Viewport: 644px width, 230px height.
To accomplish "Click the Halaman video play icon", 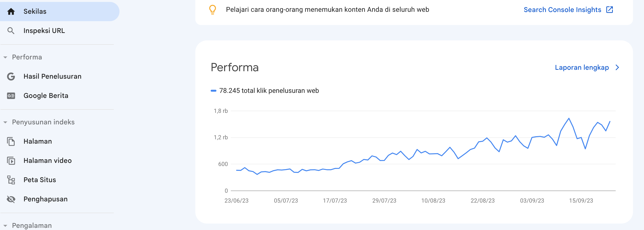I will [x=11, y=161].
